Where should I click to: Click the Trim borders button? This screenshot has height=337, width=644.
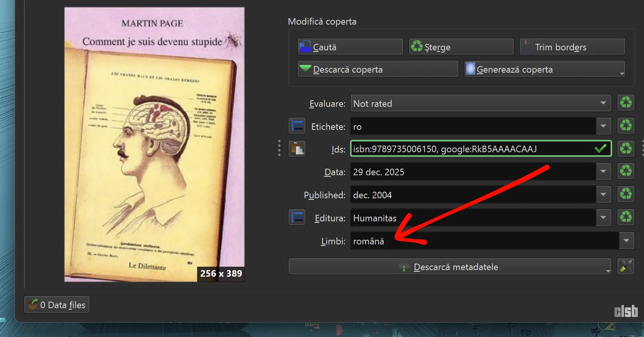572,47
